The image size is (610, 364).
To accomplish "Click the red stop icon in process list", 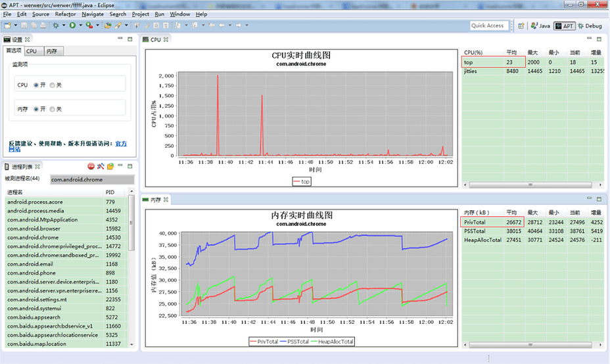I will (x=91, y=166).
